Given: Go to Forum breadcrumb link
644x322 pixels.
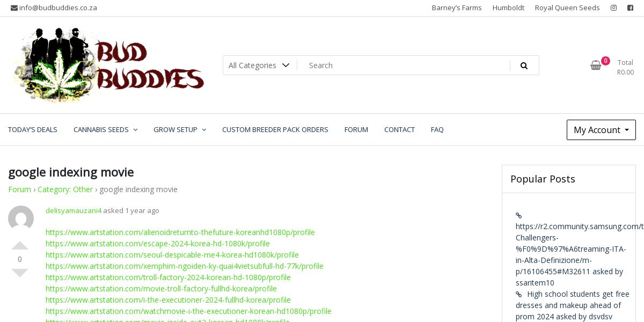Looking at the screenshot, I should tap(20, 189).
